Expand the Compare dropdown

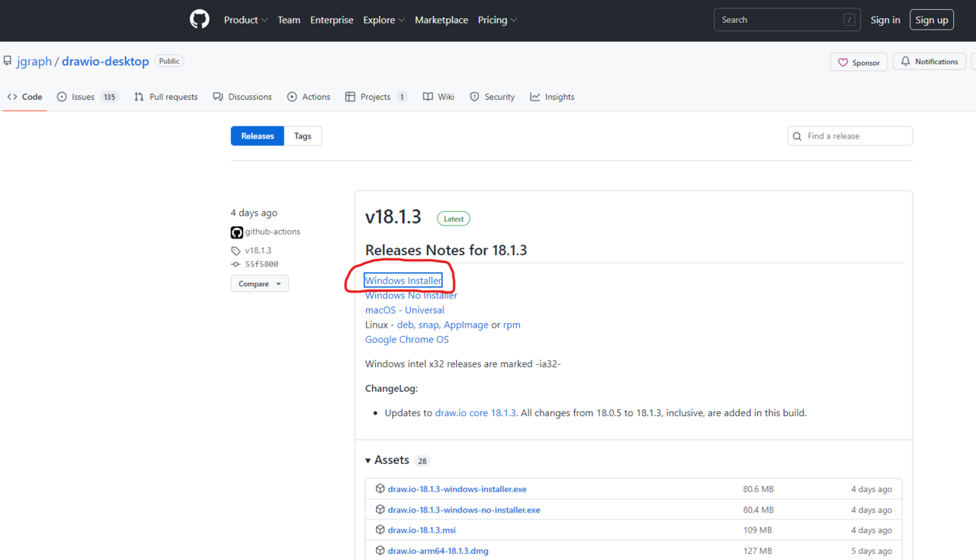click(x=260, y=283)
